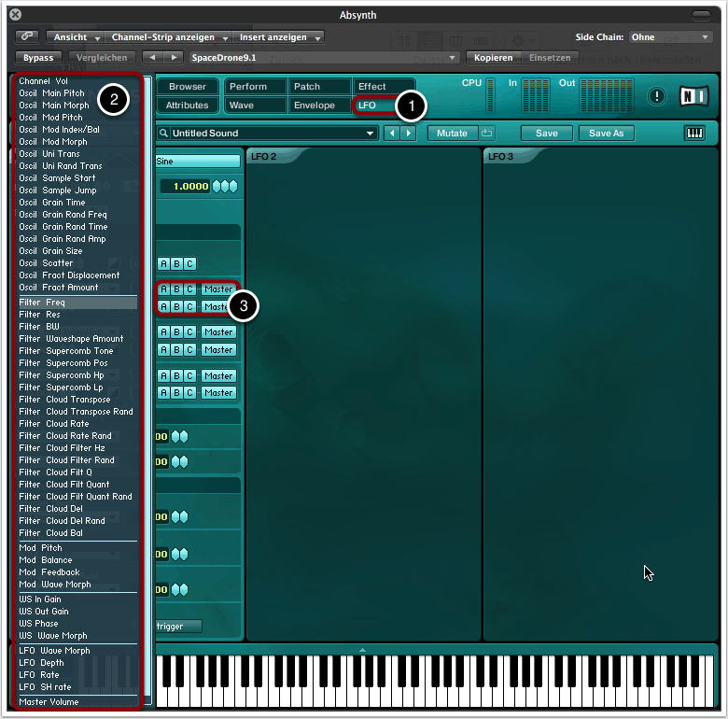Enable the A button in the topmost ABC row
Image resolution: width=728 pixels, height=719 pixels.
pyautogui.click(x=163, y=264)
